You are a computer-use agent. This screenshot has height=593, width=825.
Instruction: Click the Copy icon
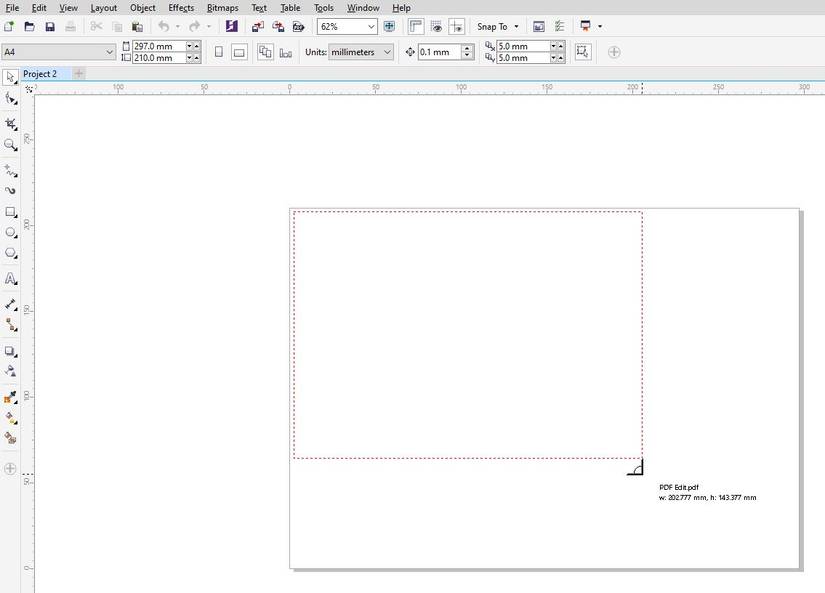(x=117, y=26)
